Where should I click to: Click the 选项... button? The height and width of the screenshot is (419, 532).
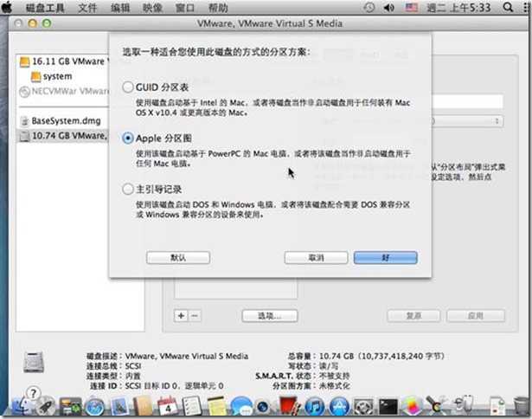(270, 316)
